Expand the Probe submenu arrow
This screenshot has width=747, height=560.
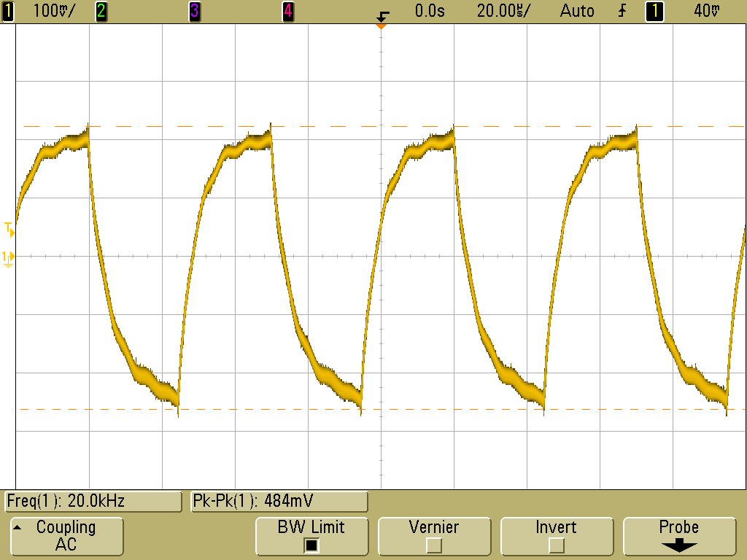click(x=678, y=545)
